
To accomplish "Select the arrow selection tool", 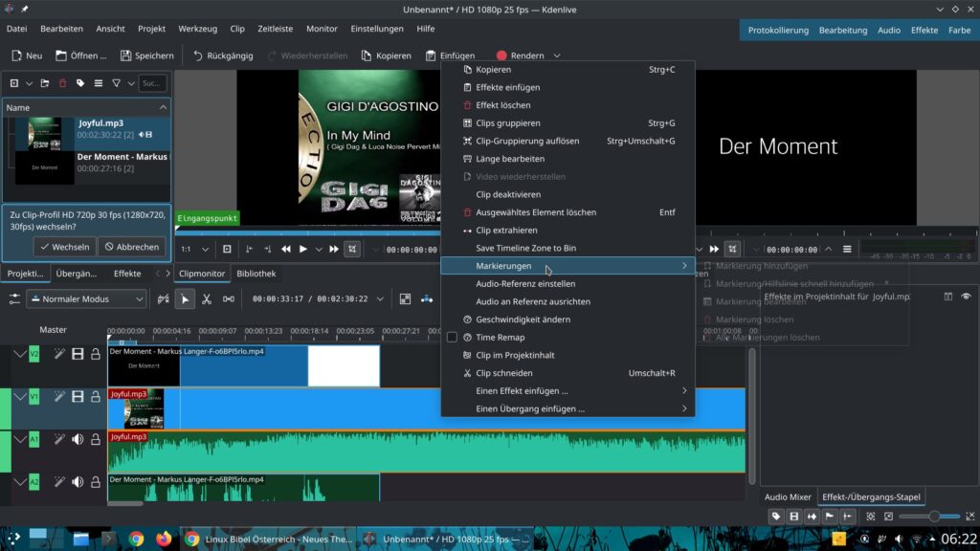I will pos(185,299).
